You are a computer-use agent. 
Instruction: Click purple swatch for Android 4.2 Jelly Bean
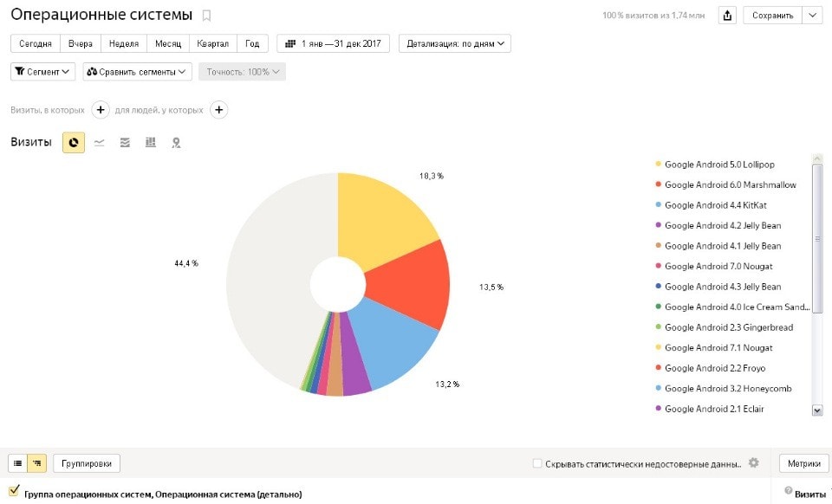[659, 224]
